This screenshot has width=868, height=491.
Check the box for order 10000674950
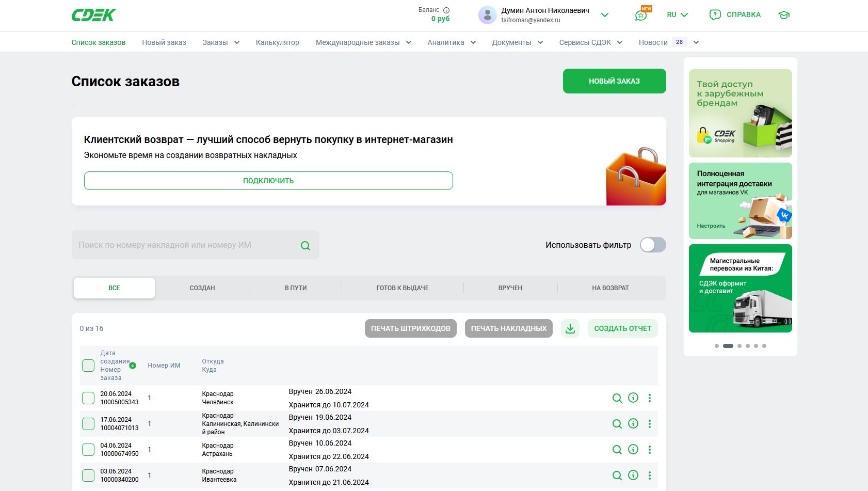88,450
